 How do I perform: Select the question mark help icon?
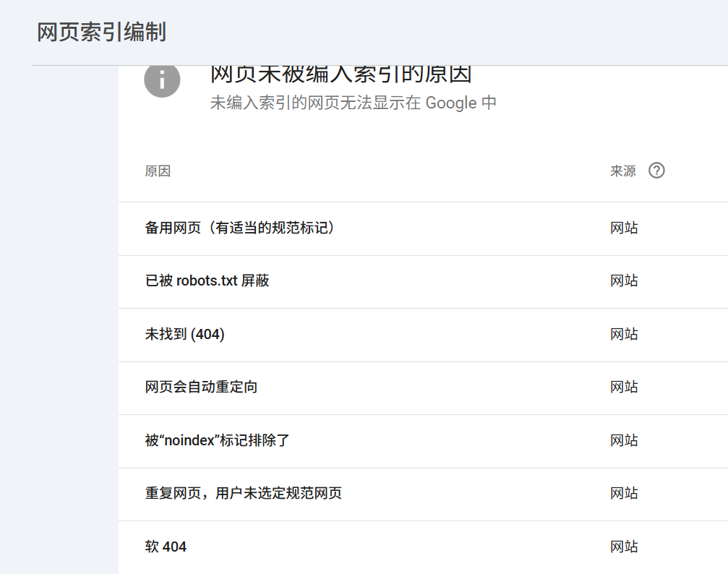(x=656, y=171)
